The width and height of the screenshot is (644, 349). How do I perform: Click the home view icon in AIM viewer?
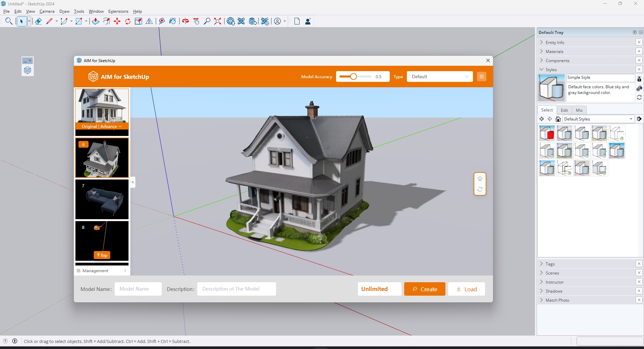point(480,179)
